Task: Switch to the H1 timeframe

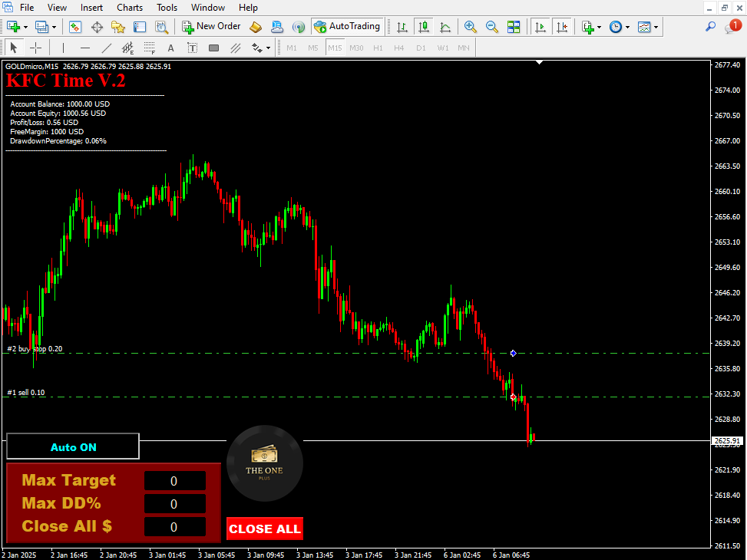Action: point(378,48)
